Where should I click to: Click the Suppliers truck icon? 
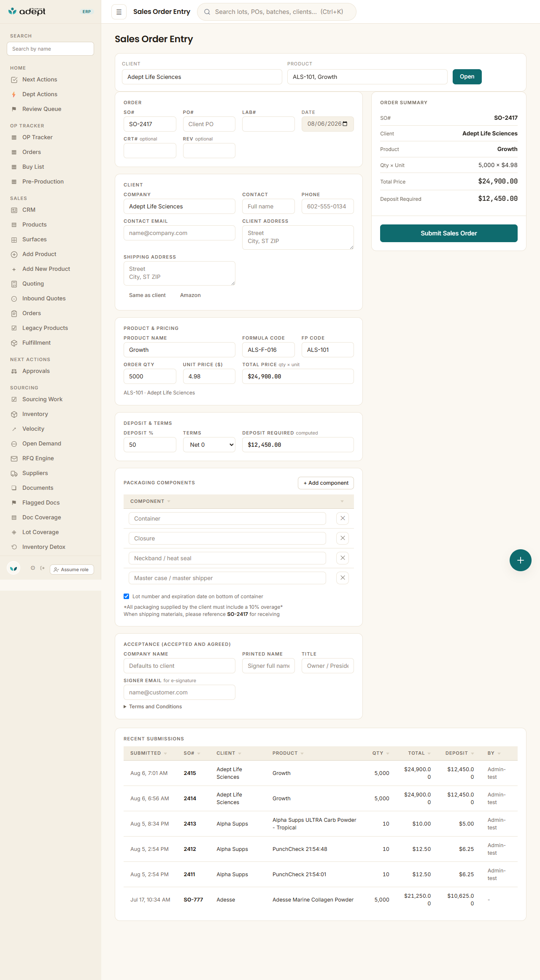tap(14, 473)
